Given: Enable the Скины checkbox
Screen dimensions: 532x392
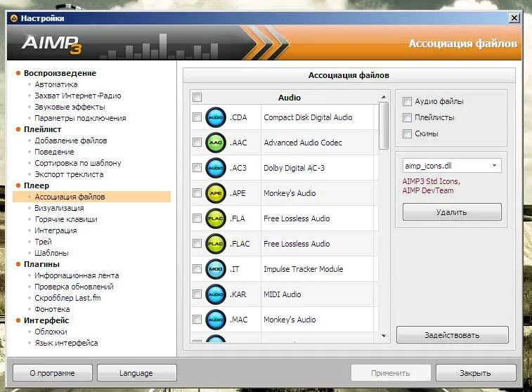Looking at the screenshot, I should pyautogui.click(x=407, y=133).
